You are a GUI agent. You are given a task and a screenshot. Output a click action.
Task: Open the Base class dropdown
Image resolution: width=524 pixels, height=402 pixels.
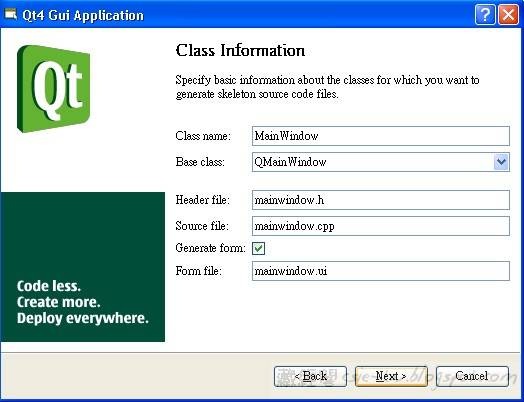501,162
